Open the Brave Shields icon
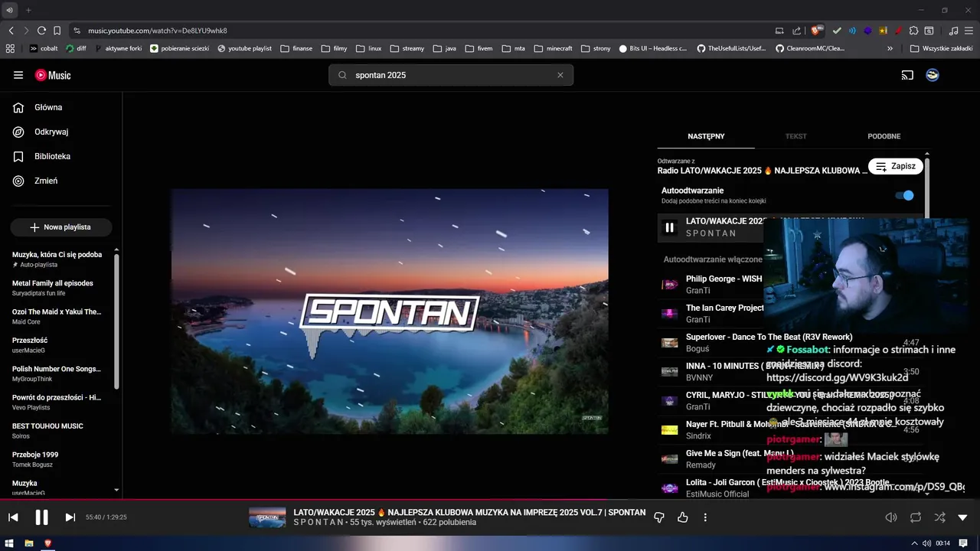The image size is (980, 551). pyautogui.click(x=817, y=31)
